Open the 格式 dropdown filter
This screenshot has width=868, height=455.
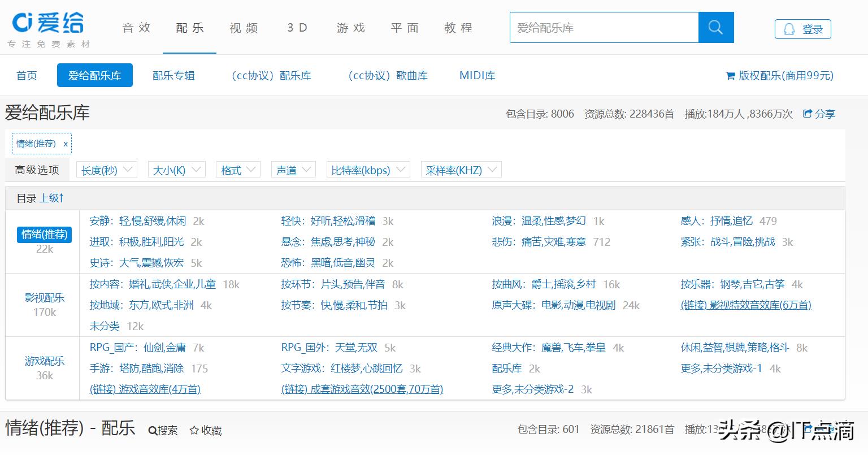tap(237, 169)
